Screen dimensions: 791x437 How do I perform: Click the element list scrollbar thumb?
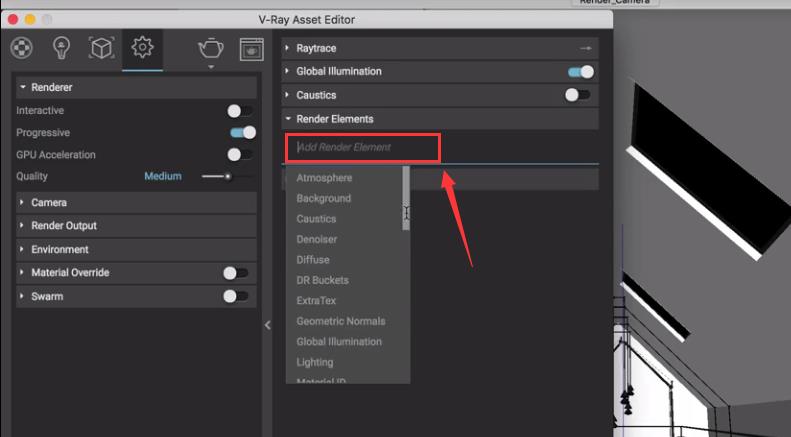[x=406, y=198]
